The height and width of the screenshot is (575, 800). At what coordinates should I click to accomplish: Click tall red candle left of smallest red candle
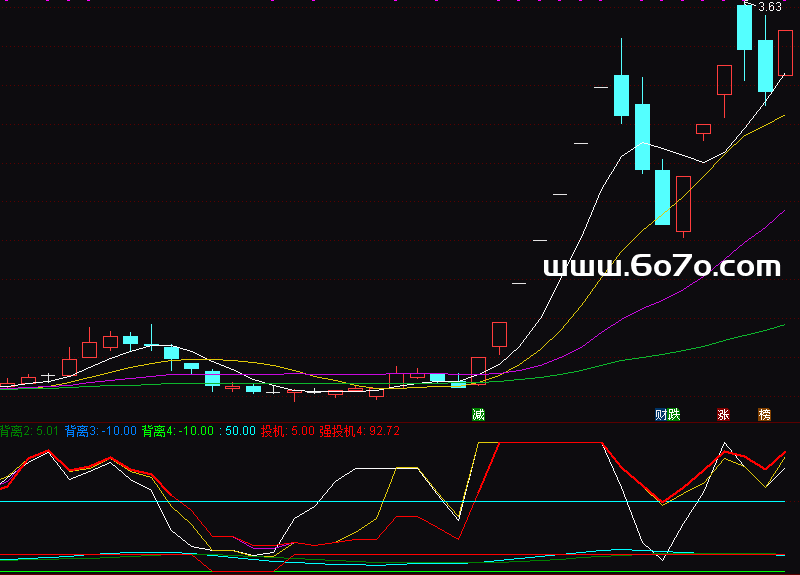pos(683,203)
